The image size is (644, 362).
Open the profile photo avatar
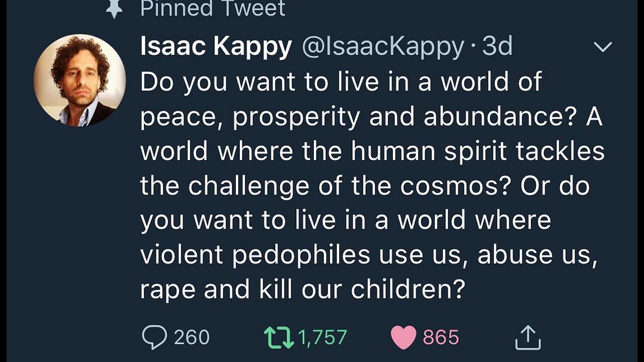[79, 80]
